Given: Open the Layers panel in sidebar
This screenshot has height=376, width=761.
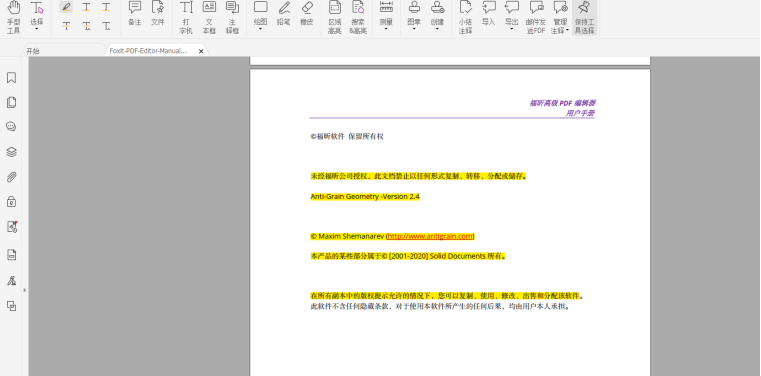Looking at the screenshot, I should tap(11, 152).
